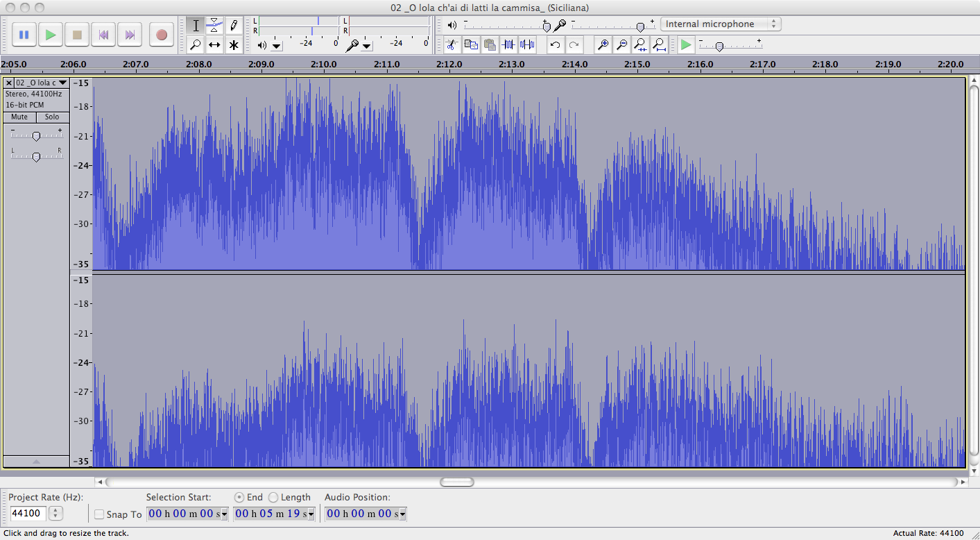Pause playback with the Pause button
The height and width of the screenshot is (540, 980).
24,35
